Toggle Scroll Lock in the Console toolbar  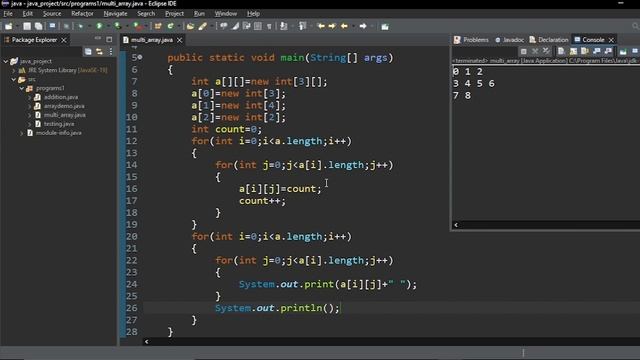tap(573, 51)
